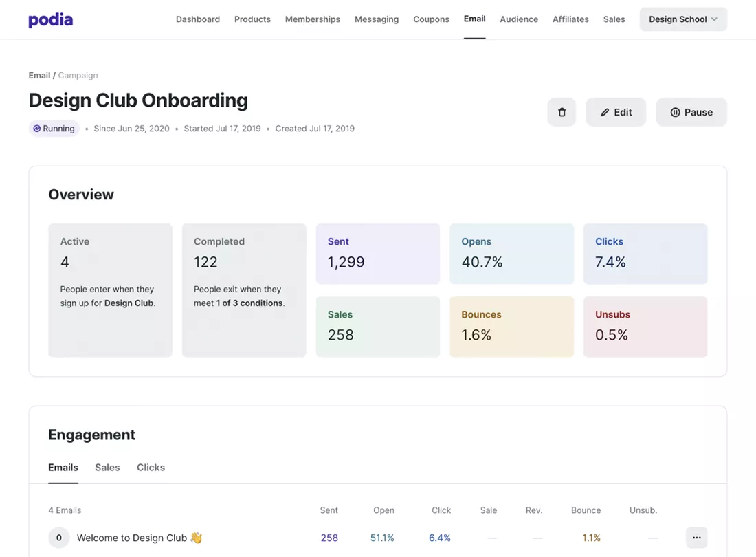Click the Running status badge
Screen dimensions: 756x557
(x=54, y=129)
